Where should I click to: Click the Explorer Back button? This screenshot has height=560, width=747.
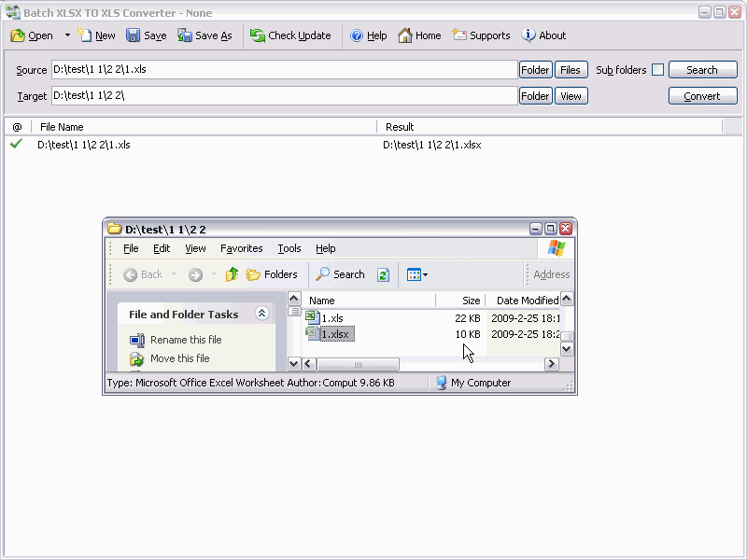click(143, 274)
